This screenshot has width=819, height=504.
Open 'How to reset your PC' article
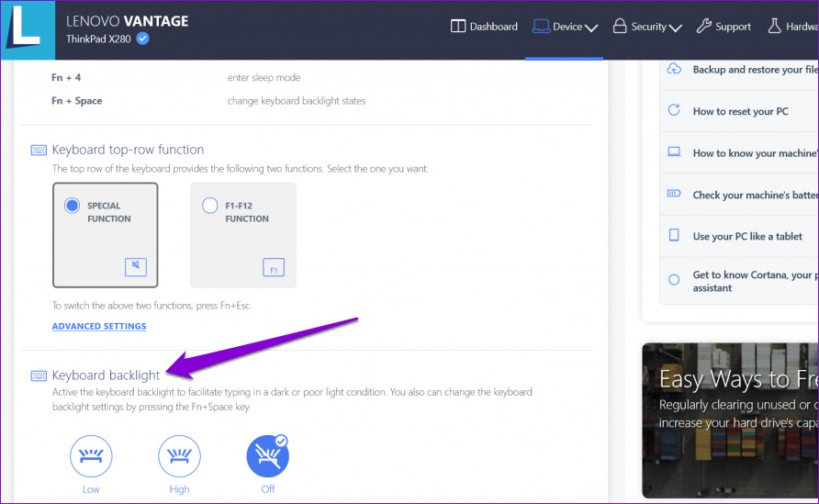coord(739,111)
